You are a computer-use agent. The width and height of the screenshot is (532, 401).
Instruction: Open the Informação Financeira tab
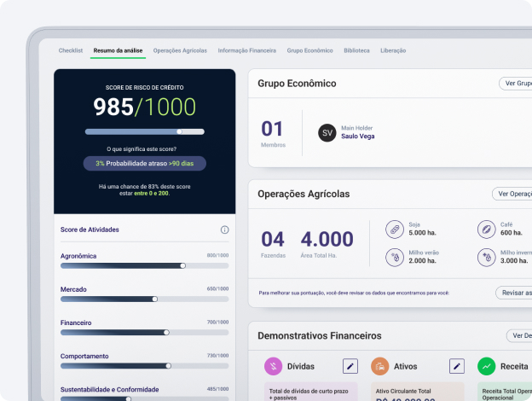tap(247, 50)
